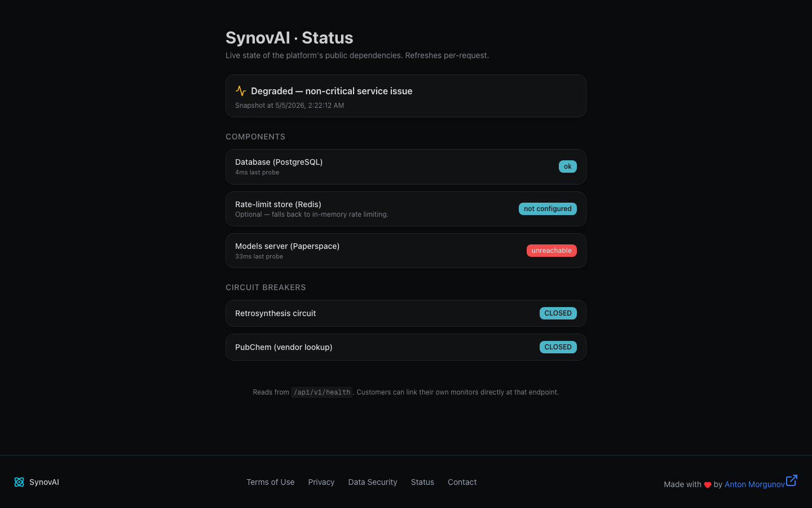
Task: Click the SynovAI atom logo icon in footer
Action: pyautogui.click(x=19, y=482)
